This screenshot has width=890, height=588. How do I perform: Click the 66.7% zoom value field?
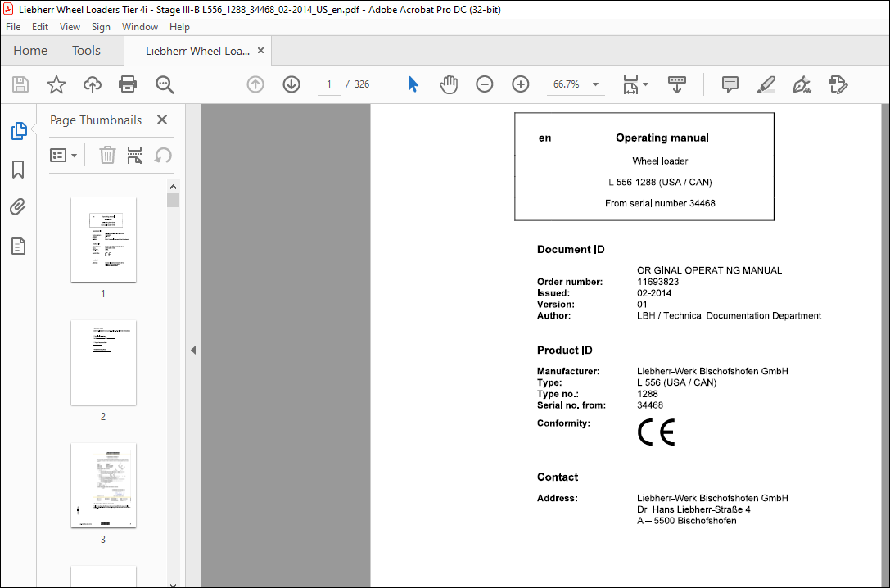point(566,84)
